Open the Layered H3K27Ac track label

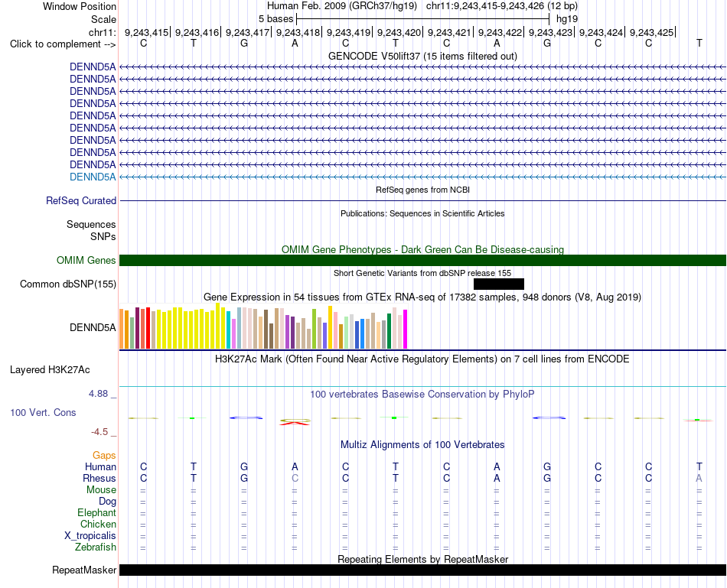tap(50, 370)
